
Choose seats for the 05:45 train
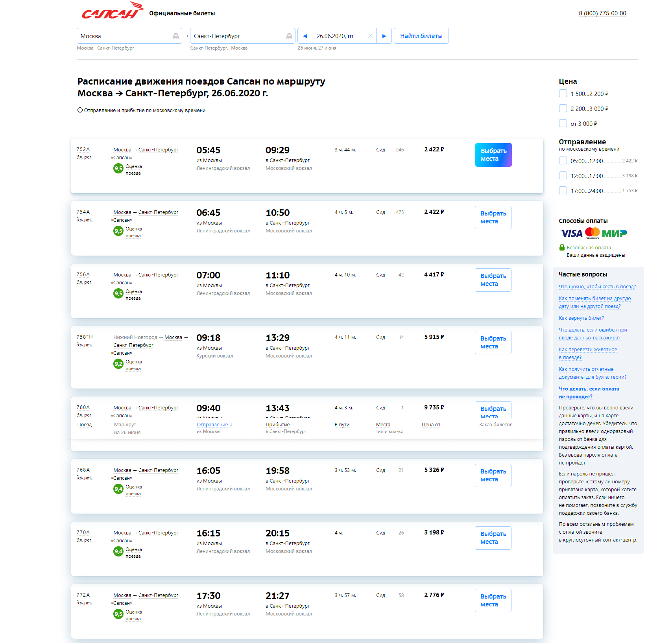click(493, 155)
